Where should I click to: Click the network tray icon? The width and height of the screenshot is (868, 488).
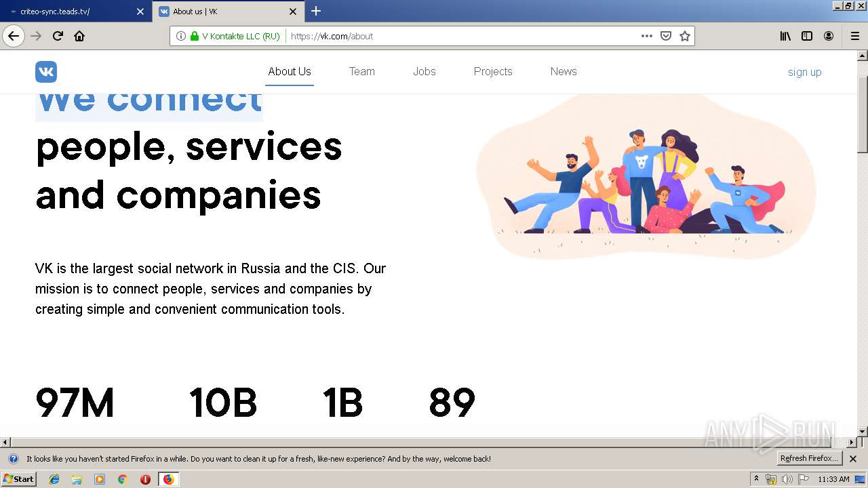click(x=771, y=479)
